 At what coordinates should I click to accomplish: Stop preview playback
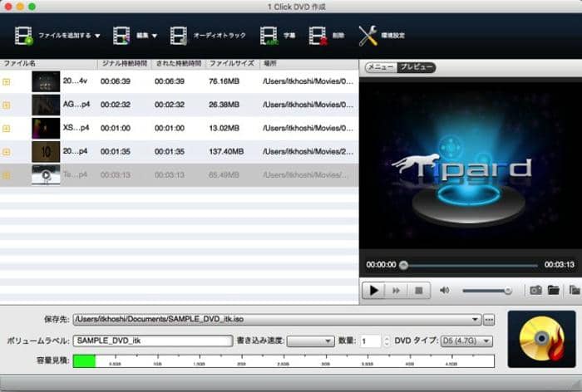pos(419,291)
